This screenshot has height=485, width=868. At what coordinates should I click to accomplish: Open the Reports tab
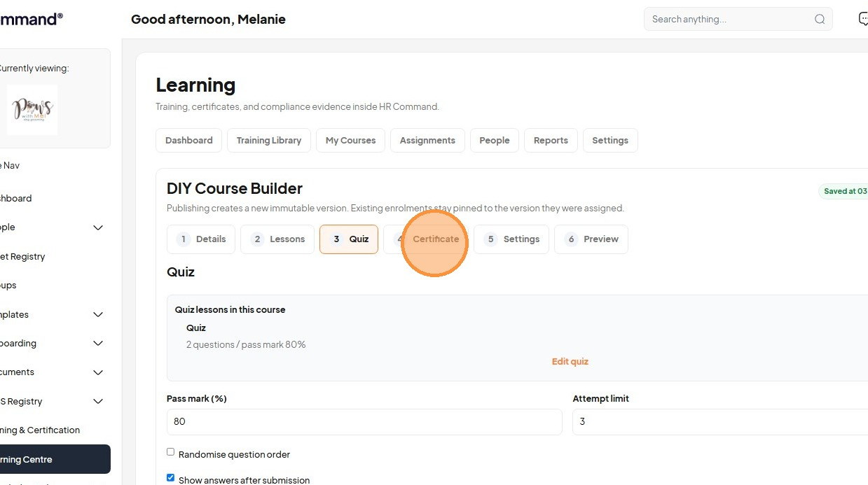[x=551, y=140]
